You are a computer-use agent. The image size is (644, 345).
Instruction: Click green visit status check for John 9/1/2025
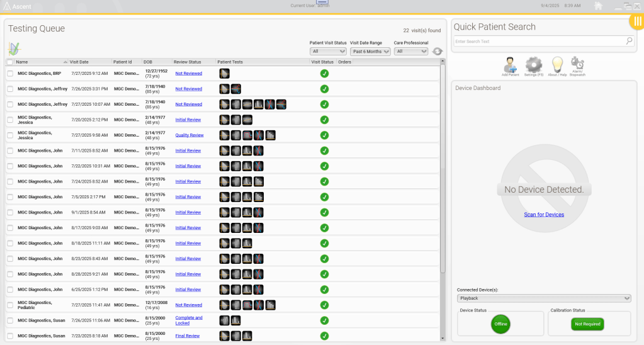pos(324,212)
